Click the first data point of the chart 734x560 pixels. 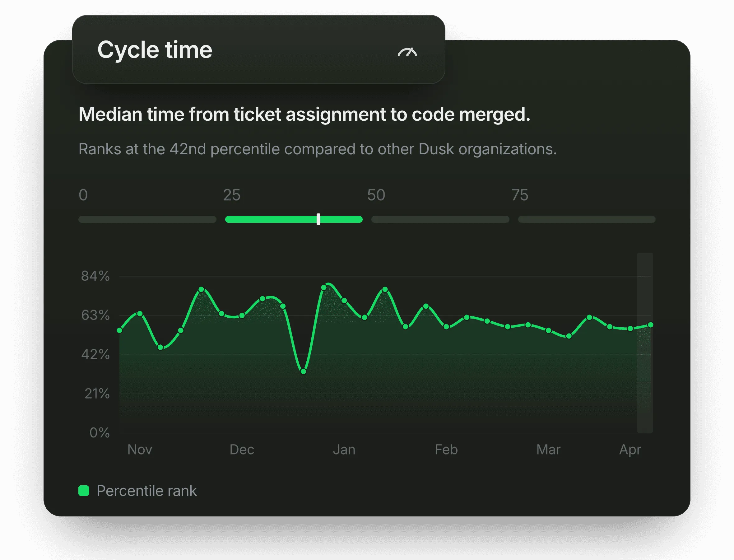point(120,330)
